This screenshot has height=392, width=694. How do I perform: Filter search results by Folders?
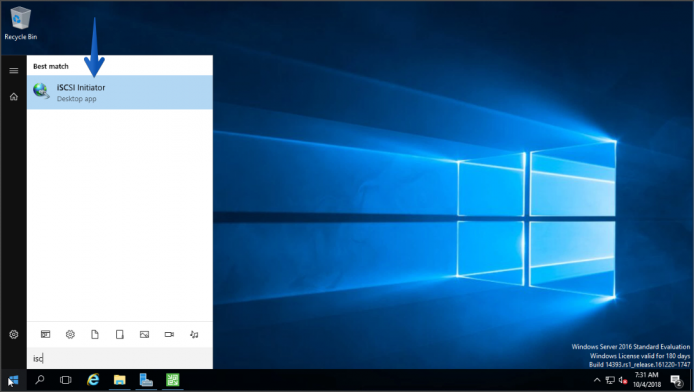120,334
